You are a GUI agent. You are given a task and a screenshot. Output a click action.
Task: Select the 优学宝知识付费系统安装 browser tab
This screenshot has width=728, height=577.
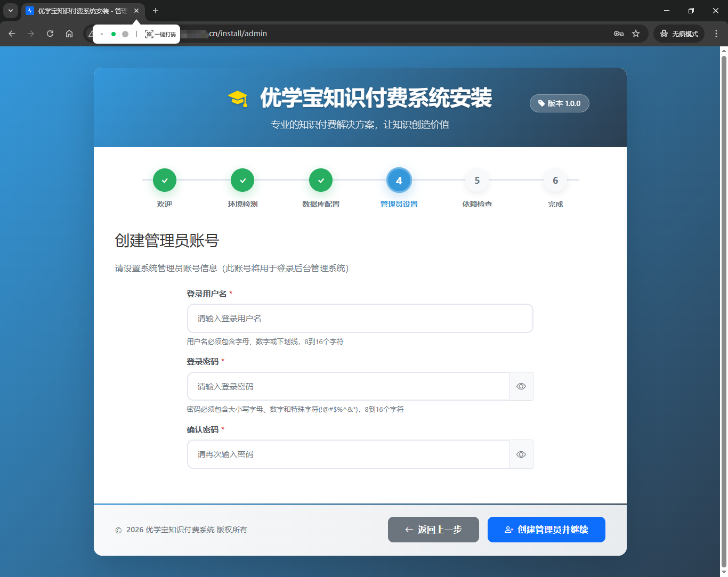pos(80,11)
